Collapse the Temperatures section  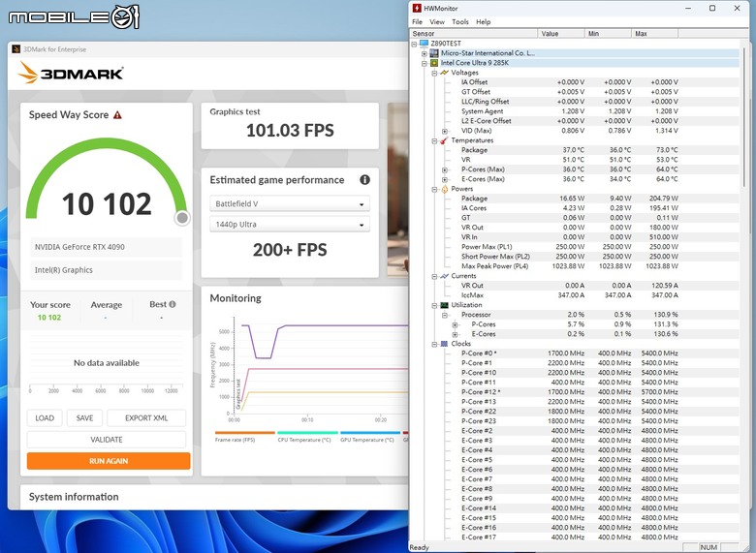(434, 140)
